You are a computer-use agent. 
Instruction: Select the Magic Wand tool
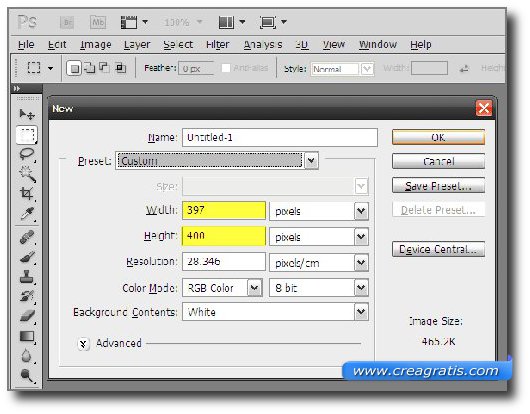pyautogui.click(x=27, y=174)
